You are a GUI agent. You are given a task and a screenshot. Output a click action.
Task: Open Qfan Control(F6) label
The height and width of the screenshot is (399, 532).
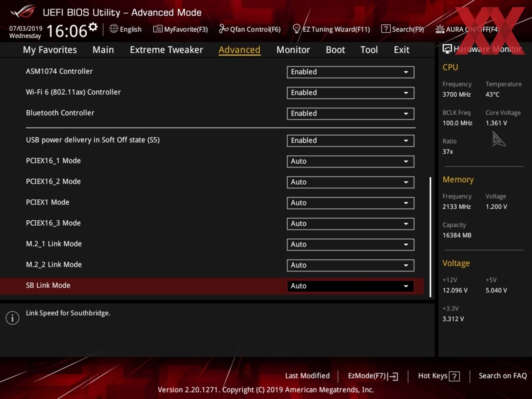click(x=255, y=29)
